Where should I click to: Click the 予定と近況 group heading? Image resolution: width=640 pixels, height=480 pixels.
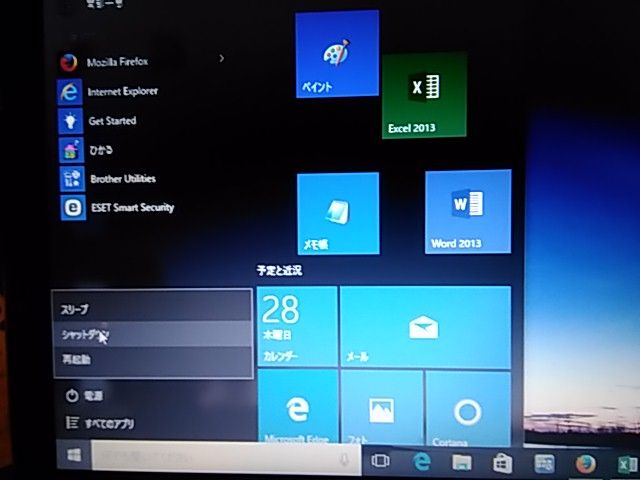point(279,271)
